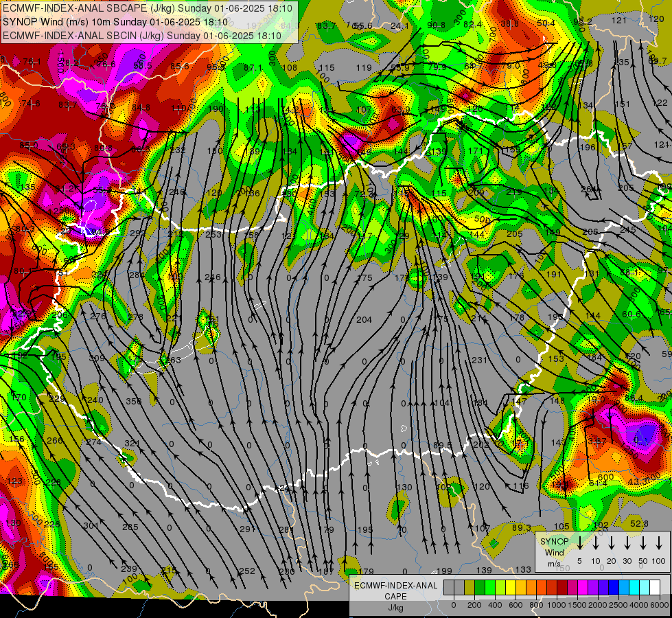
Task: Click the dark maroon red CAPE swatch
Action: (562, 588)
